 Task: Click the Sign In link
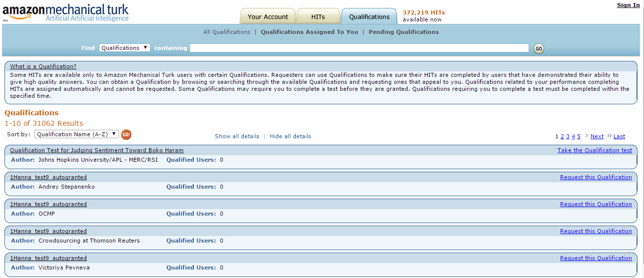click(x=629, y=5)
